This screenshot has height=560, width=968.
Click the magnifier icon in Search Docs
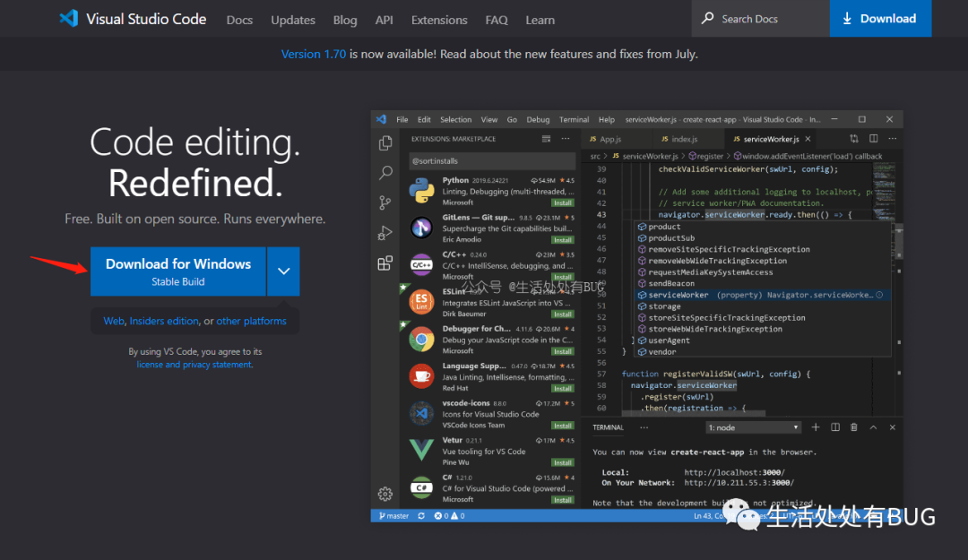pyautogui.click(x=708, y=19)
